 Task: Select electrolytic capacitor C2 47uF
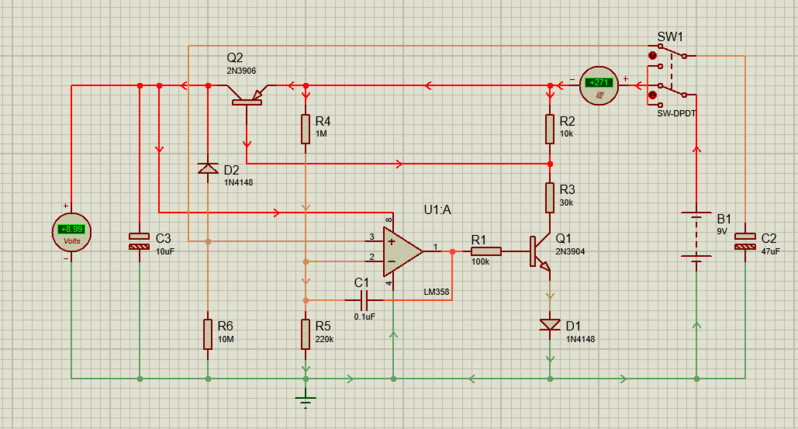pos(745,241)
